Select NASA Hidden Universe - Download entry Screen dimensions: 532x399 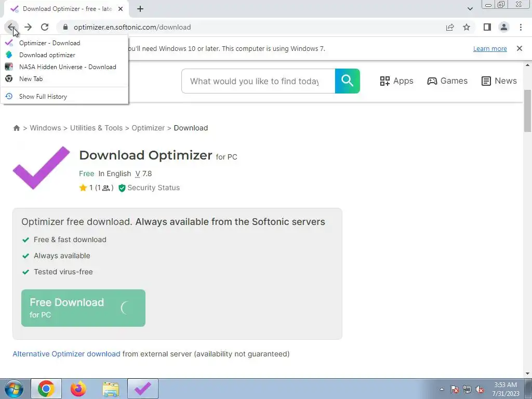click(x=64, y=67)
